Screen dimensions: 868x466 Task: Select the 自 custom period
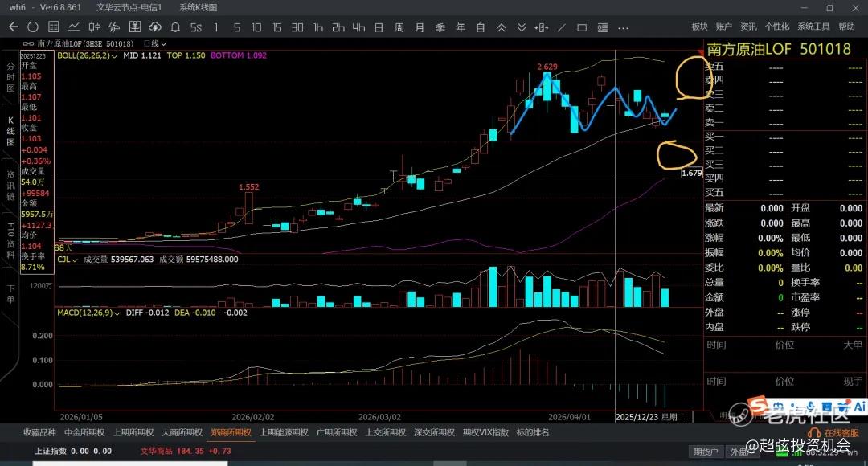tap(481, 27)
